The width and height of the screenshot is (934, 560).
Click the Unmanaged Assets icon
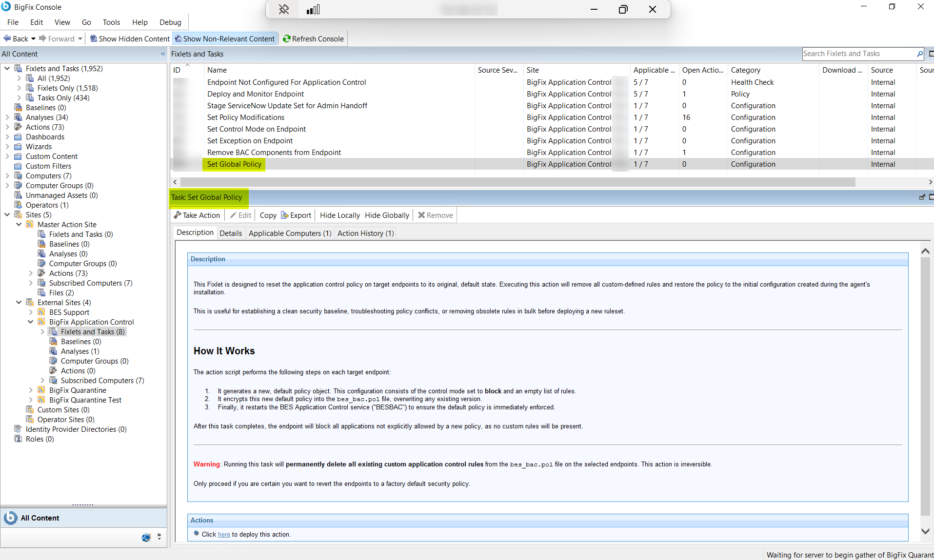(19, 195)
